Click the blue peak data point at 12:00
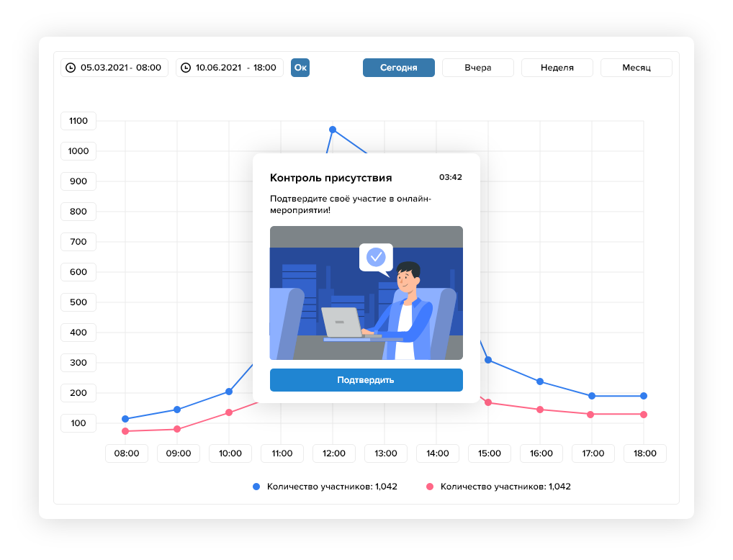733x560 pixels. pos(333,130)
